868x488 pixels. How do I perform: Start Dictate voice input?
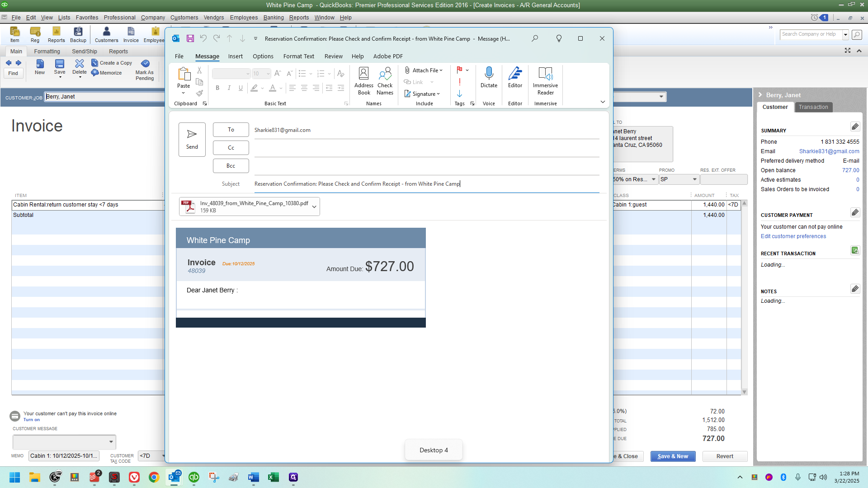489,77
